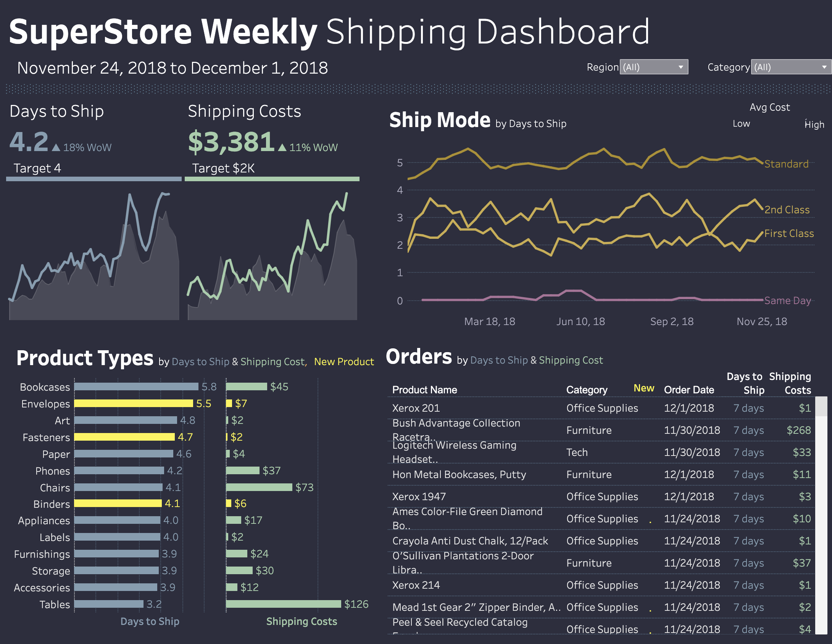This screenshot has width=832, height=644.
Task: Click the Nov 25, 18 axis label
Action: [762, 321]
